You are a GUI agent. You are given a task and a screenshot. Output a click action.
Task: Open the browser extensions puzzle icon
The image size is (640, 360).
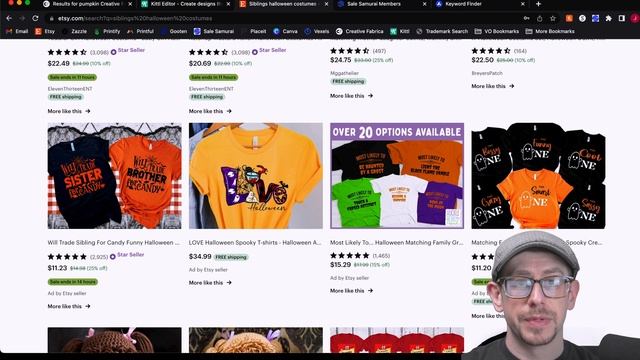pos(609,18)
